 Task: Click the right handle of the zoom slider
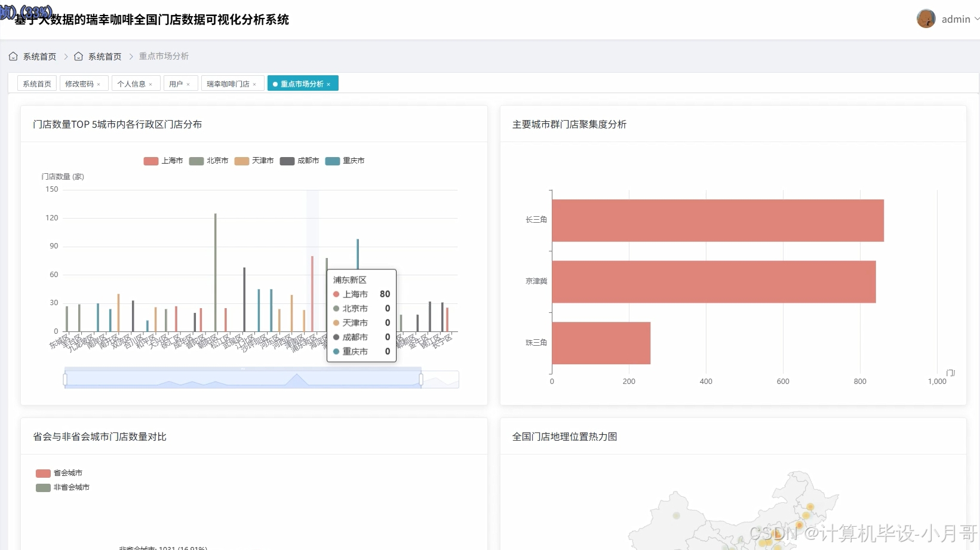[x=421, y=379]
